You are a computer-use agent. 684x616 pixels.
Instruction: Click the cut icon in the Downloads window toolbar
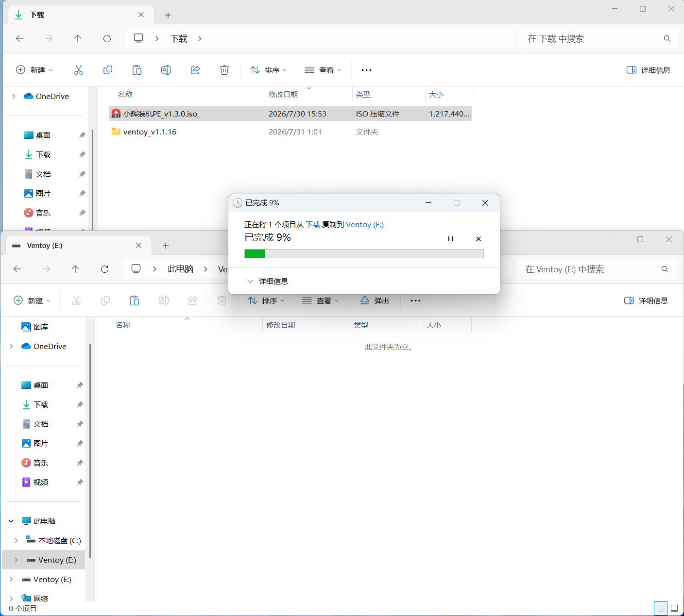pos(79,70)
